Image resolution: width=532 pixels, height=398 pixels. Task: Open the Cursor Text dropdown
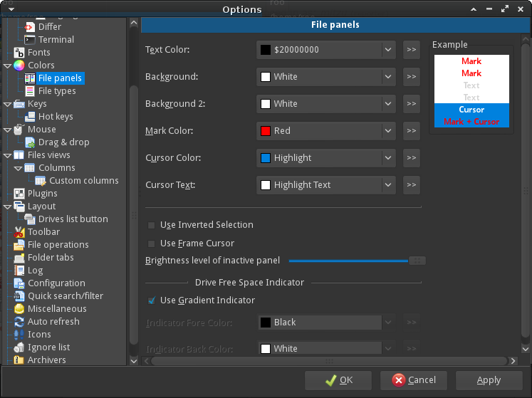coord(388,185)
